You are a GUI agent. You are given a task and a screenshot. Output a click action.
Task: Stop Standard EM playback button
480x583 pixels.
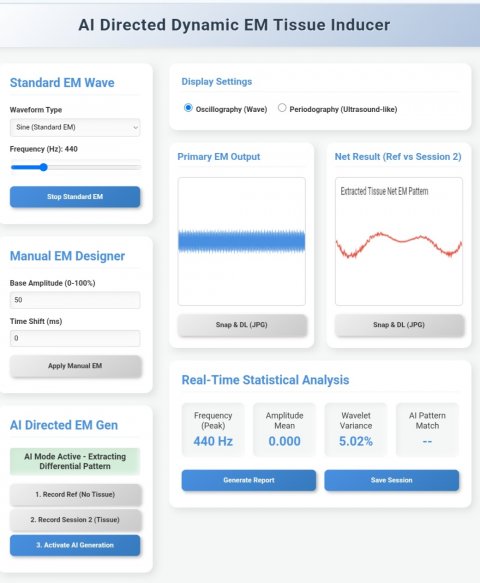pos(75,197)
